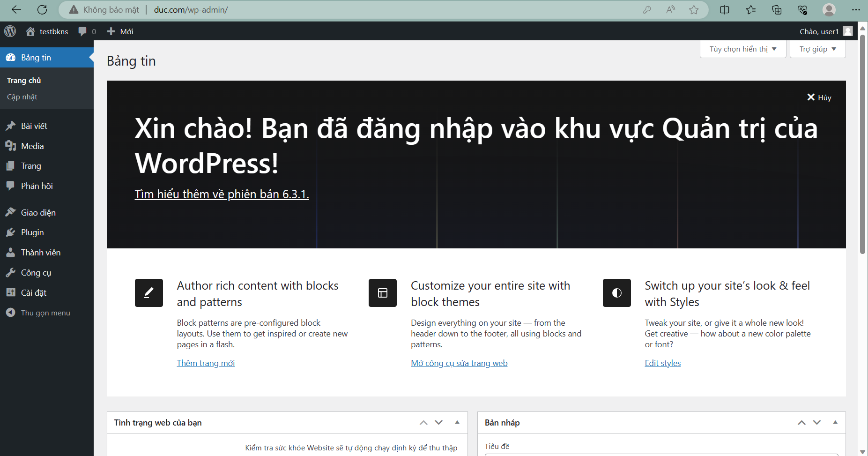Toggle the Bản nháp panel collapse triangle
The width and height of the screenshot is (868, 456).
pyautogui.click(x=835, y=423)
